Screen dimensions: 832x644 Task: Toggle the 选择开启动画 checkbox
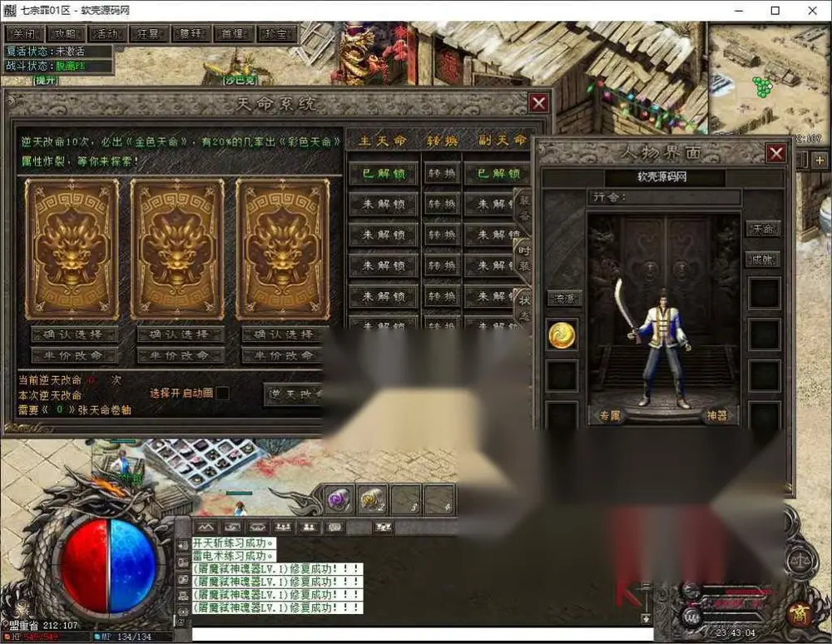(x=222, y=393)
